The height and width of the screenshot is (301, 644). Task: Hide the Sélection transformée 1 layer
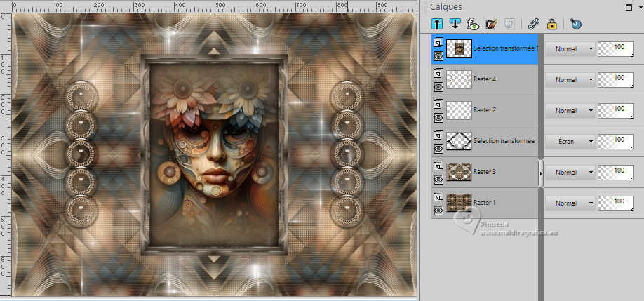[x=438, y=55]
